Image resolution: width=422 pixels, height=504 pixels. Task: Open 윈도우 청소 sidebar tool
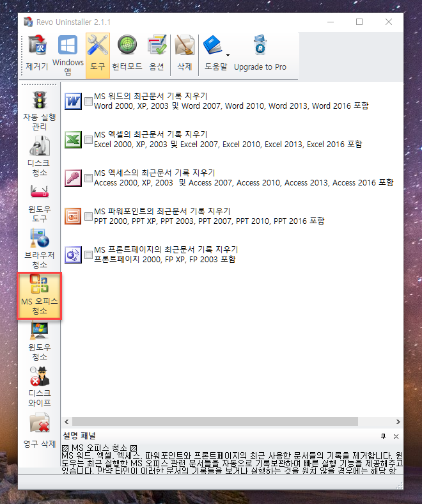coord(40,342)
